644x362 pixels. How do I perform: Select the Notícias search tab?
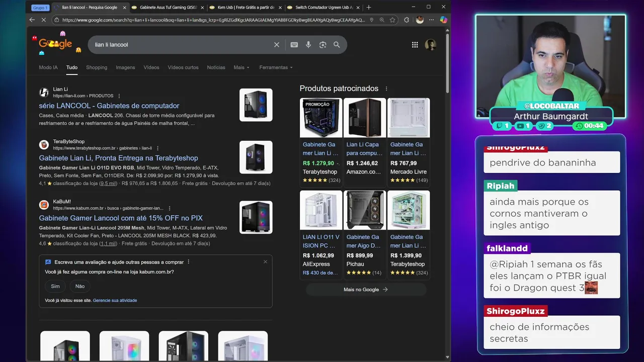tap(216, 67)
